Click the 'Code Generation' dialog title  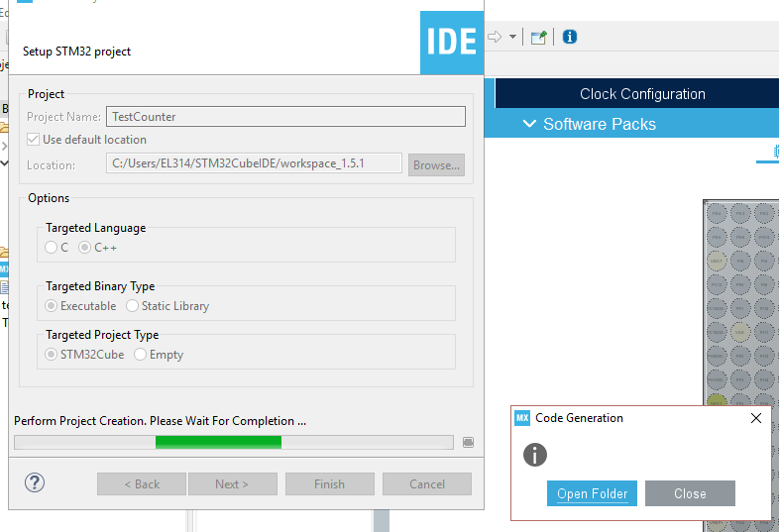pyautogui.click(x=579, y=418)
